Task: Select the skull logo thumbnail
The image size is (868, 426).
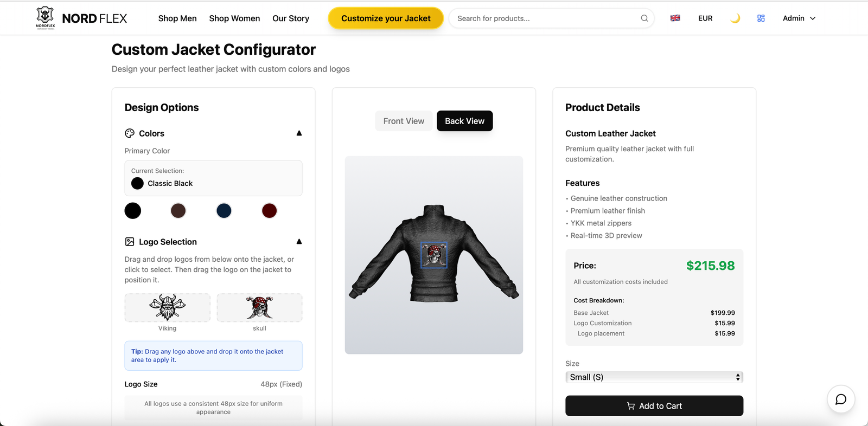Action: pos(259,308)
